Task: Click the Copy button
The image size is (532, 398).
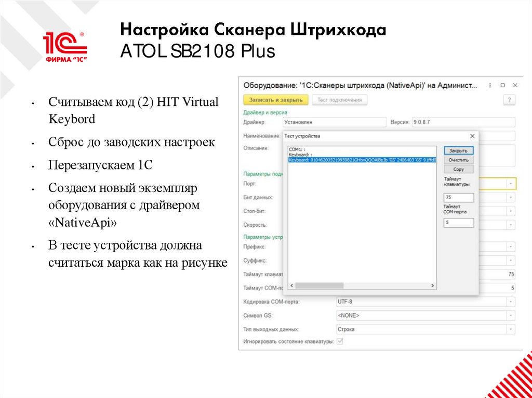Action: click(458, 169)
